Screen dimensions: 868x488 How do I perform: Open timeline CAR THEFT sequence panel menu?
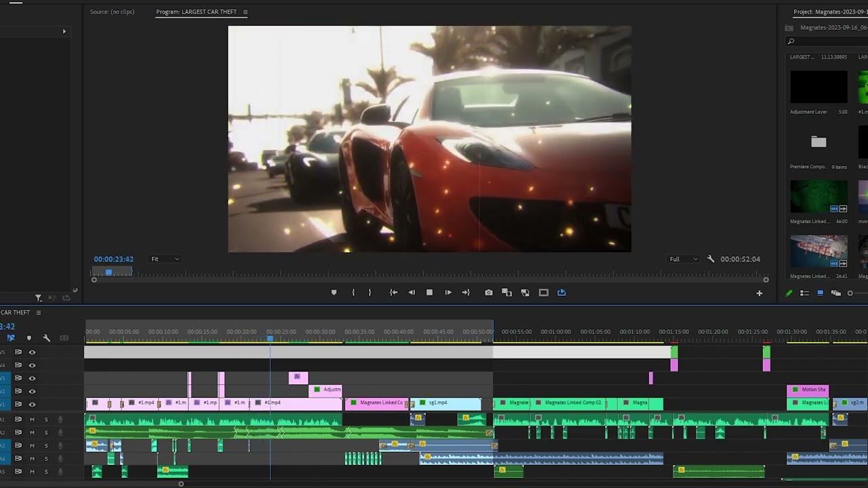pos(39,312)
